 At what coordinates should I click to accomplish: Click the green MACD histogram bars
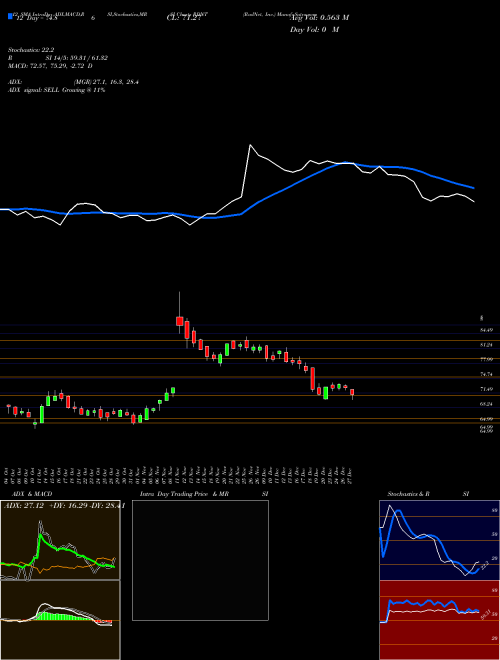click(x=63, y=616)
